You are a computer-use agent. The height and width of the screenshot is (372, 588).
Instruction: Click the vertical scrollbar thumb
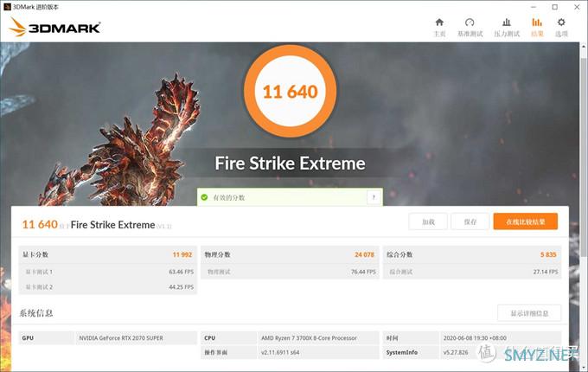pyautogui.click(x=584, y=157)
